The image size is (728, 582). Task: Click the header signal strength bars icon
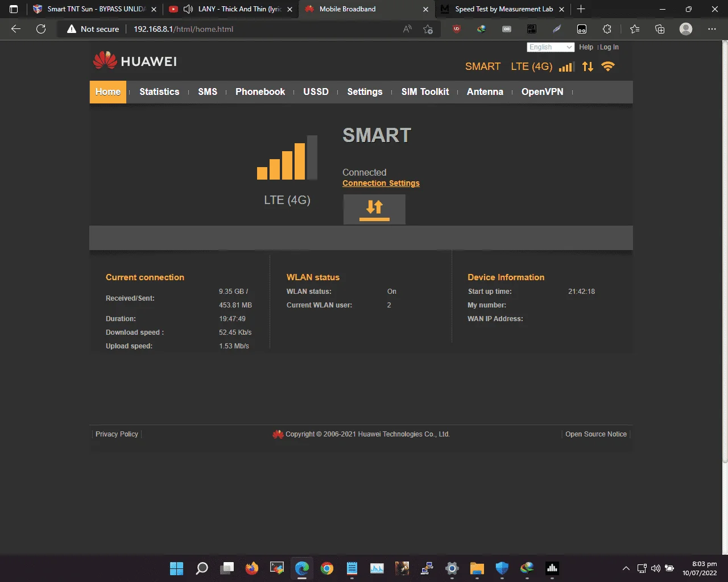point(566,67)
